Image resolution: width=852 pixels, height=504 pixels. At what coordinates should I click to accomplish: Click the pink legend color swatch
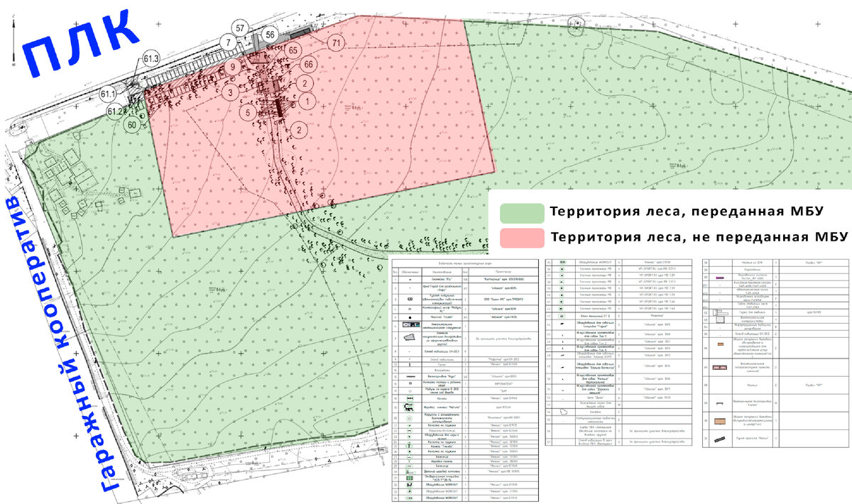click(520, 236)
